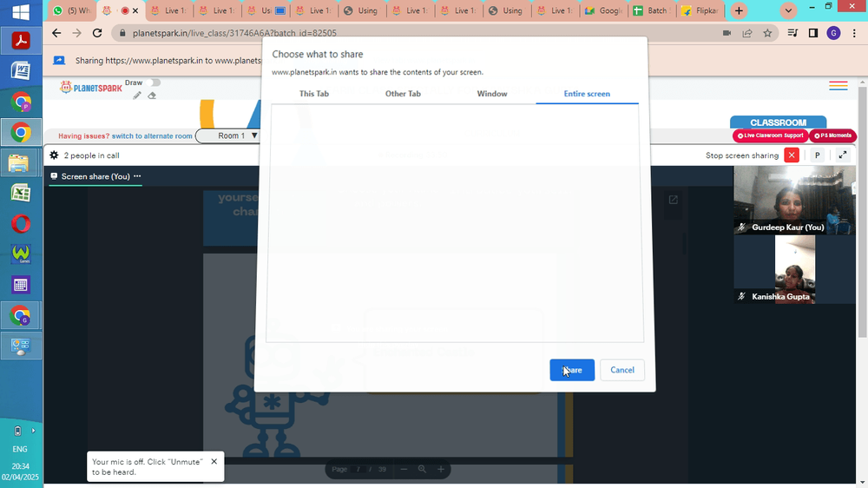Click the camera indicator in address bar
Viewport: 868px width, 488px height.
click(727, 33)
